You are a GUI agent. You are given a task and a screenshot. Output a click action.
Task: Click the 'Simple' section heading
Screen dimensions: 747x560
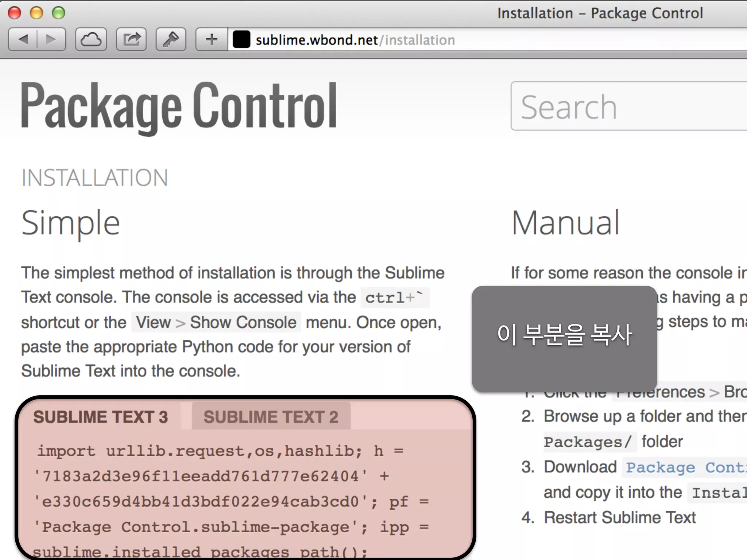[71, 223]
